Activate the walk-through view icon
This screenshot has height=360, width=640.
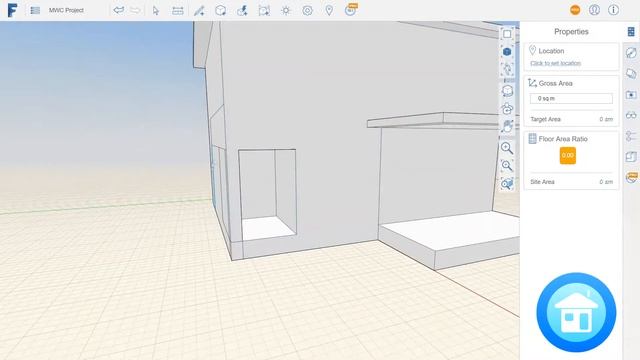[x=507, y=69]
